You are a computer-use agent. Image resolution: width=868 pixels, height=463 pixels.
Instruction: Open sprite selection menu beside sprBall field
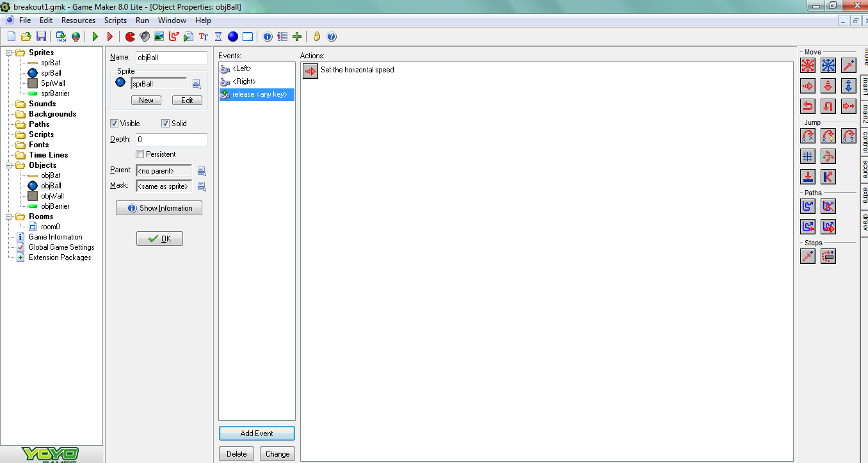coord(197,84)
